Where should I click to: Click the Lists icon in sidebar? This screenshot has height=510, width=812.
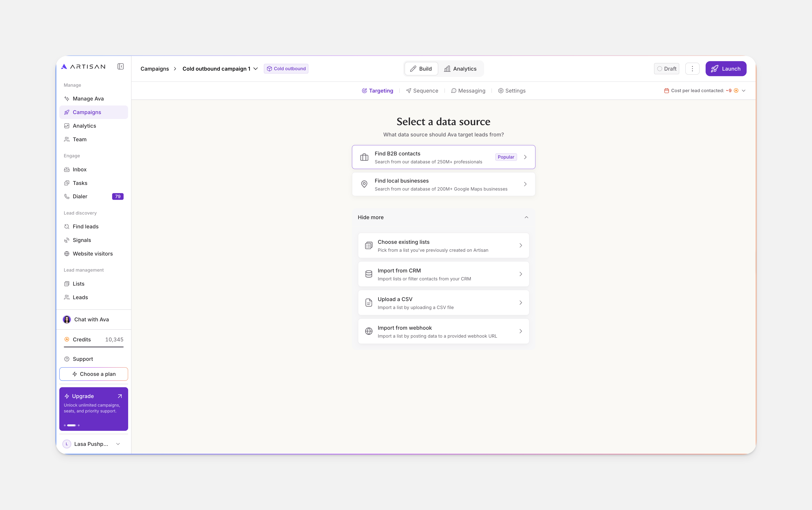pyautogui.click(x=67, y=284)
